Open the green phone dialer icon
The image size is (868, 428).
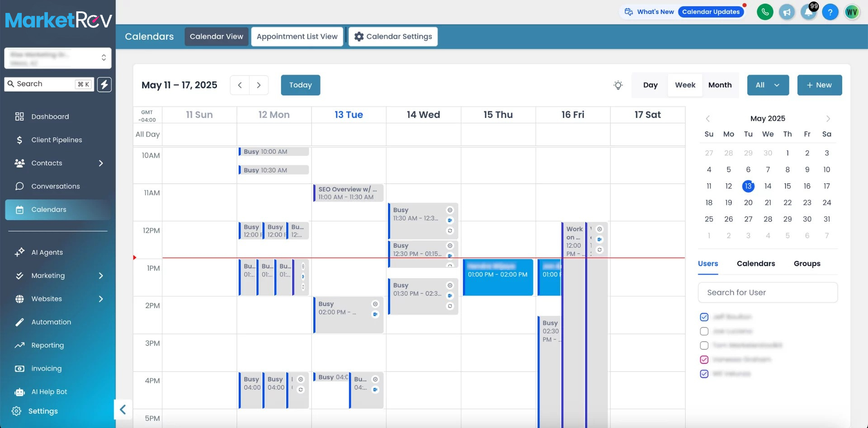click(765, 12)
